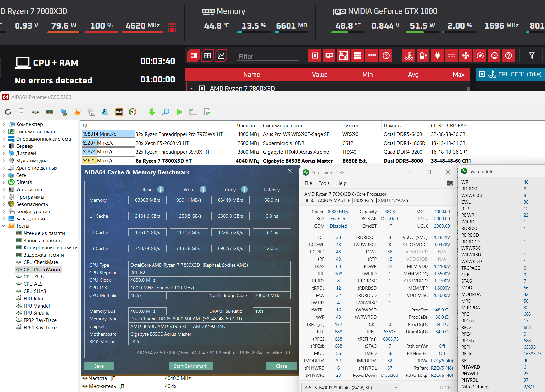Open the Report page icon in AIDA64
The height and width of the screenshot is (392, 545).
click(x=22, y=112)
